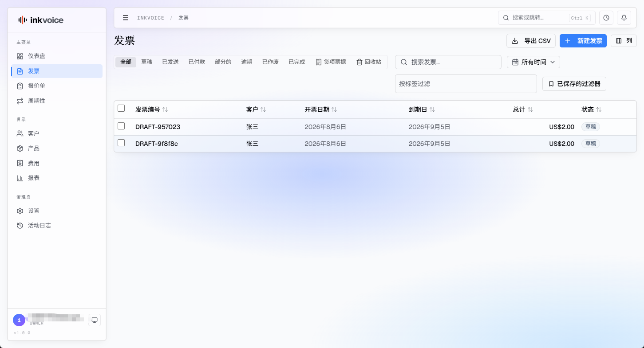Click the user avatar badge
The width and height of the screenshot is (644, 348).
pyautogui.click(x=19, y=320)
